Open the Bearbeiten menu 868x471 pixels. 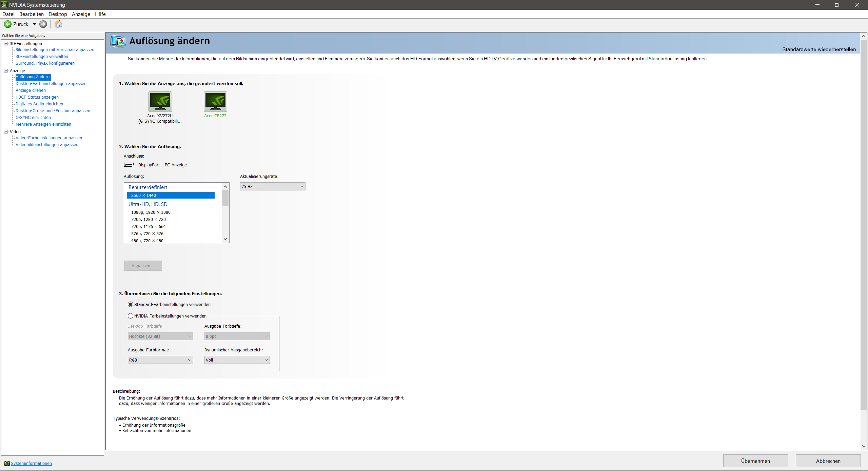[32, 14]
